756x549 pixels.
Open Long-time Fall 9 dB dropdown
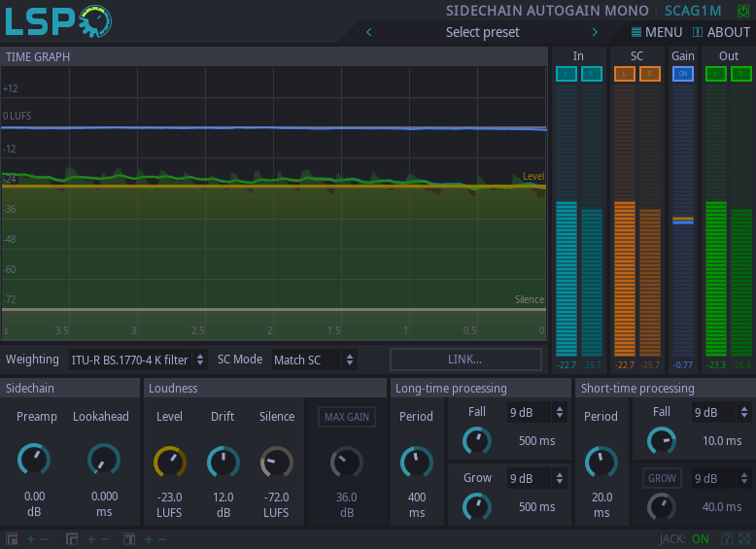[536, 412]
